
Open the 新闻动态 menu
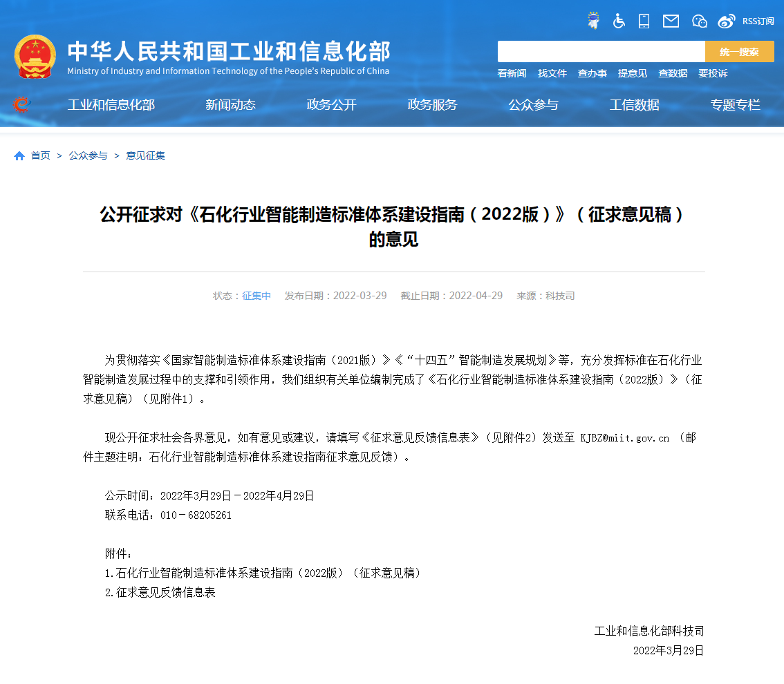click(x=230, y=104)
